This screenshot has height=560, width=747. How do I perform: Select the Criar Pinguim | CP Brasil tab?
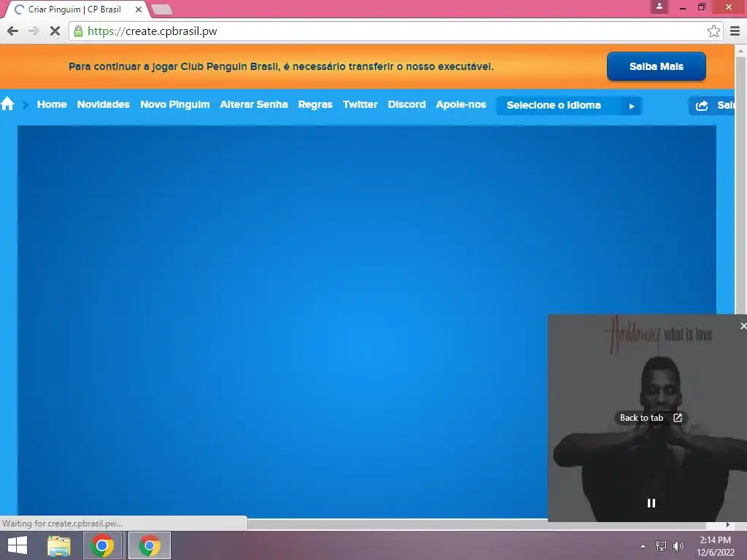74,9
